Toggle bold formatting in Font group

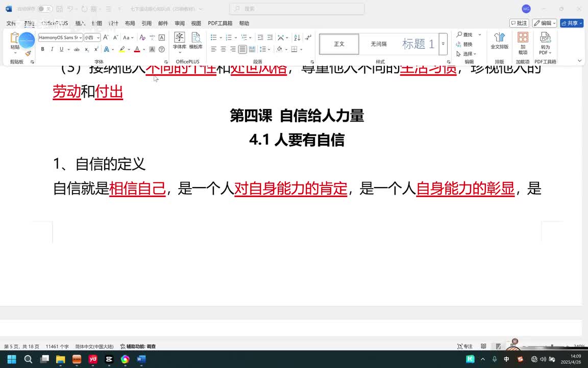pos(43,49)
